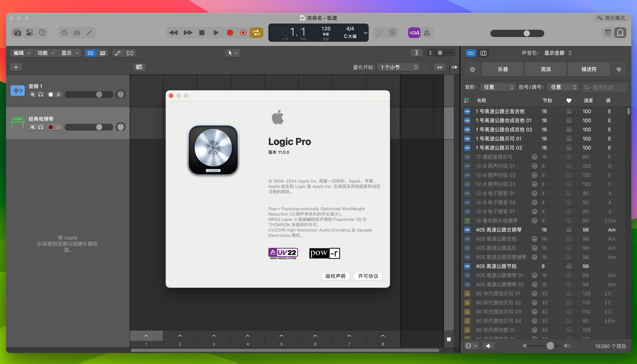
Task: Click the Capture Recording button
Action: point(243,33)
